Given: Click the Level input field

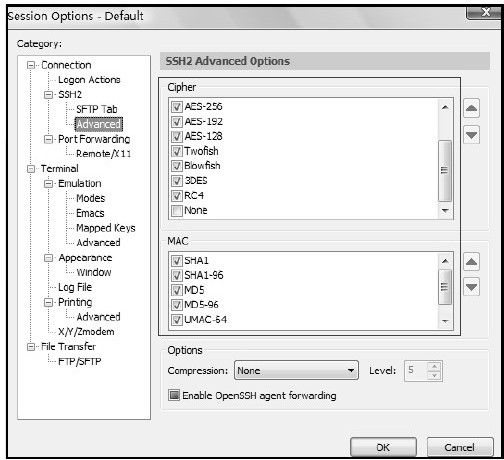Looking at the screenshot, I should coord(417,370).
